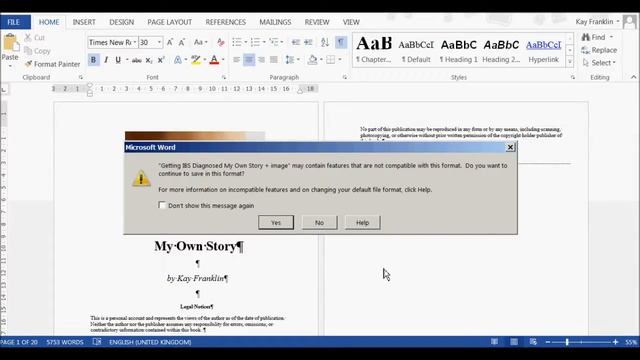Click the Paste clipboard icon
Viewport: 640px width, 360px height.
pos(11,42)
